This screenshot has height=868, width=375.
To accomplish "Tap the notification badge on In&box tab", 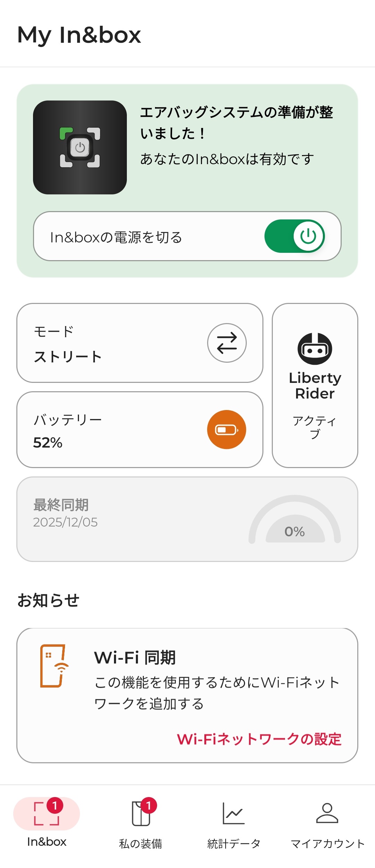I will point(55,805).
